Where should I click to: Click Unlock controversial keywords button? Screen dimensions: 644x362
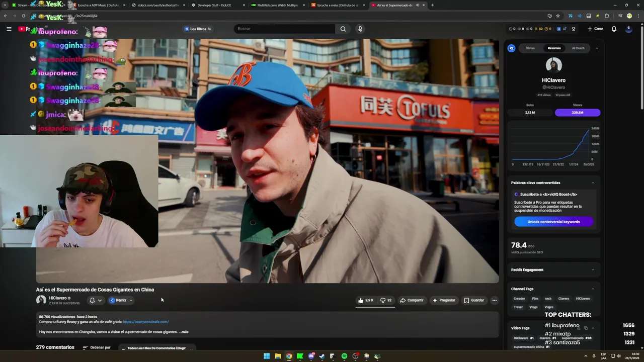553,222
